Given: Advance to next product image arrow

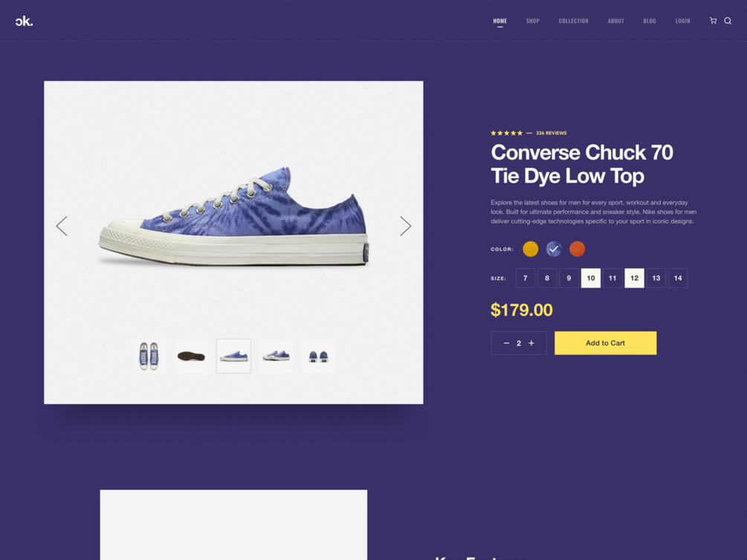Looking at the screenshot, I should coord(405,226).
